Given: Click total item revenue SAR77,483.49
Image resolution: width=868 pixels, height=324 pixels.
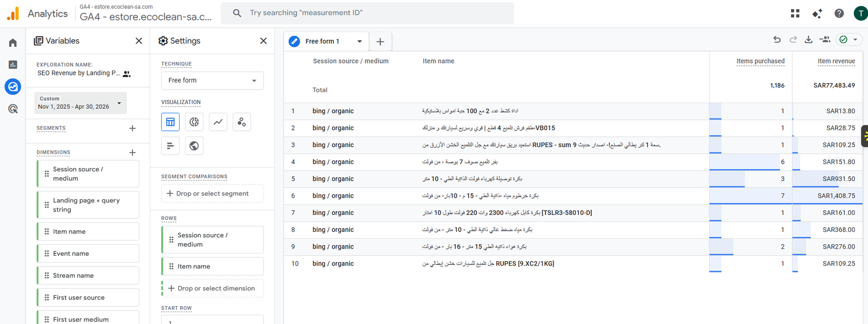Looking at the screenshot, I should point(834,85).
